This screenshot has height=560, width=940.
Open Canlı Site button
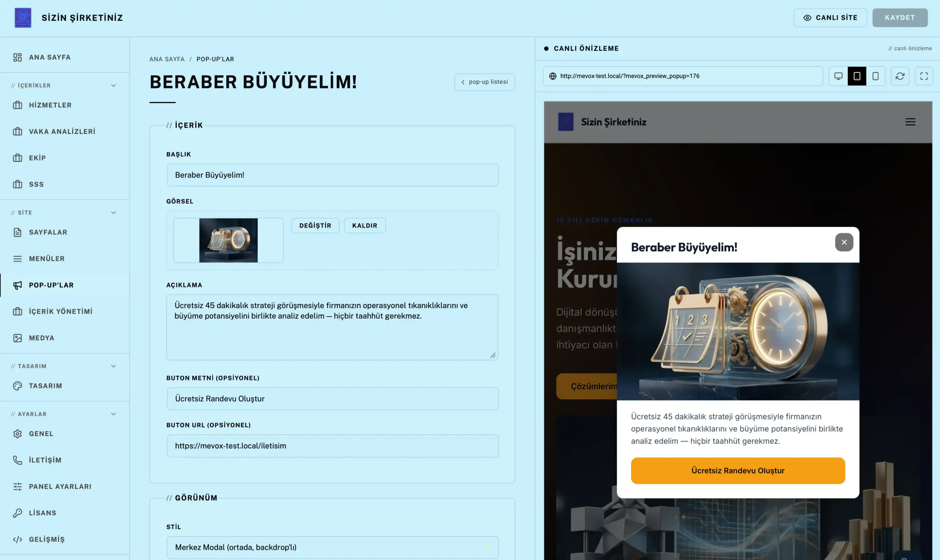(x=830, y=18)
